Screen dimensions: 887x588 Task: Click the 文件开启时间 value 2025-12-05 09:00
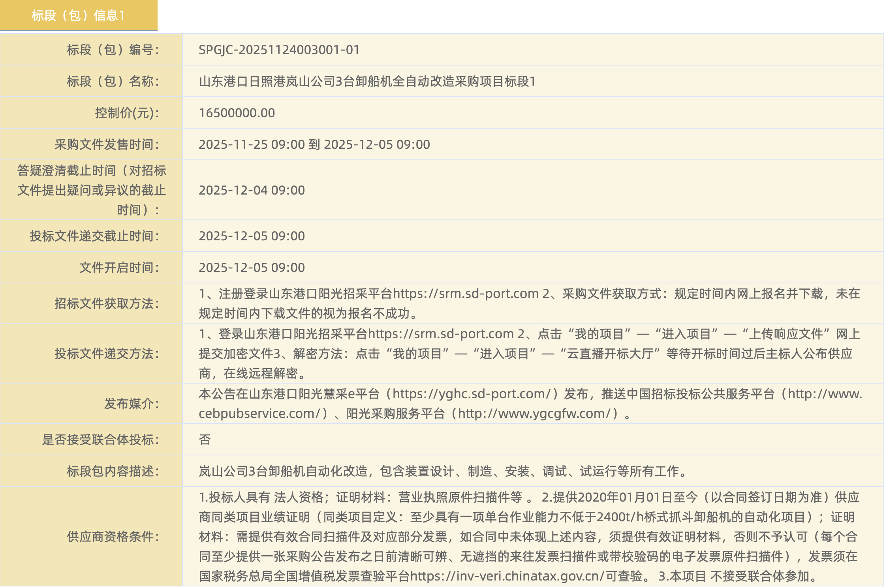(252, 268)
